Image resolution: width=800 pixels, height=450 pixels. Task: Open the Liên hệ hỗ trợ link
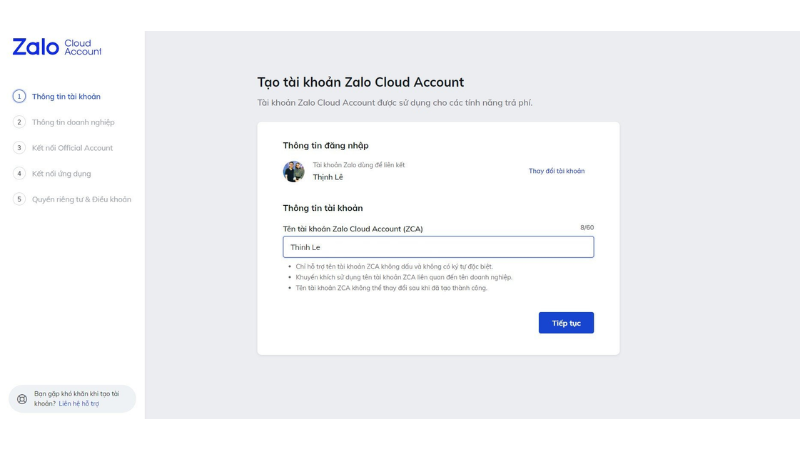point(79,404)
